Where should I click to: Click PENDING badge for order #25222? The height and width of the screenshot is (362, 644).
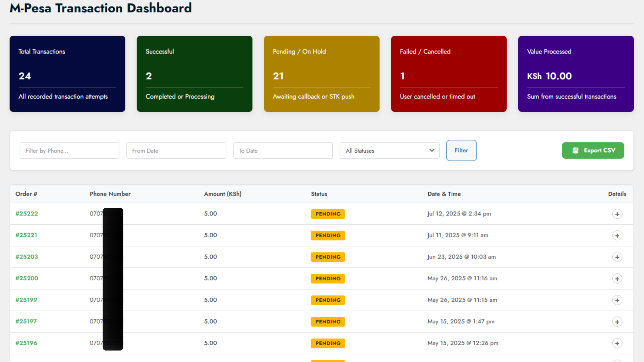328,214
